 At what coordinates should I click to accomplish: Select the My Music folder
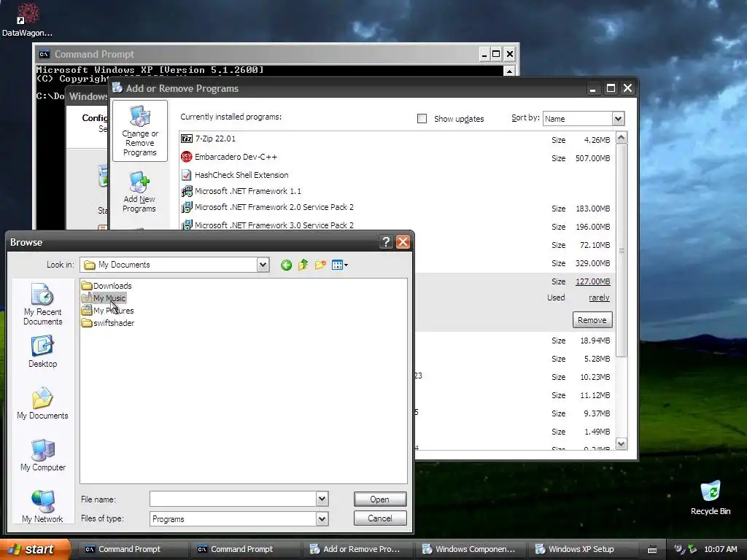pyautogui.click(x=104, y=298)
